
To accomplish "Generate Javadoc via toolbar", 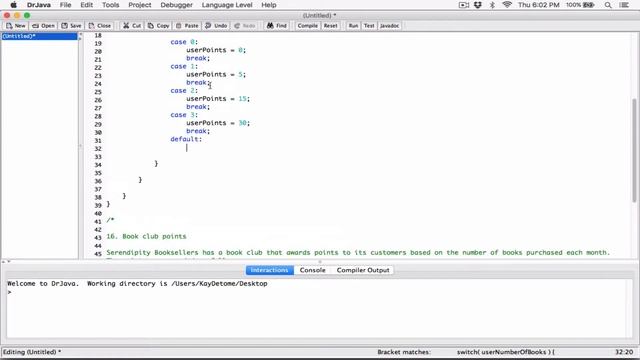I will (x=389, y=26).
